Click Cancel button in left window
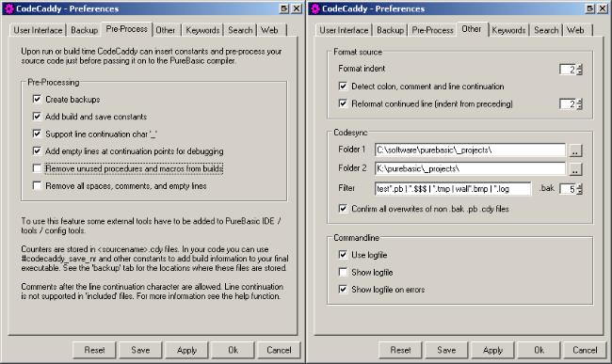612x364 pixels. point(279,350)
